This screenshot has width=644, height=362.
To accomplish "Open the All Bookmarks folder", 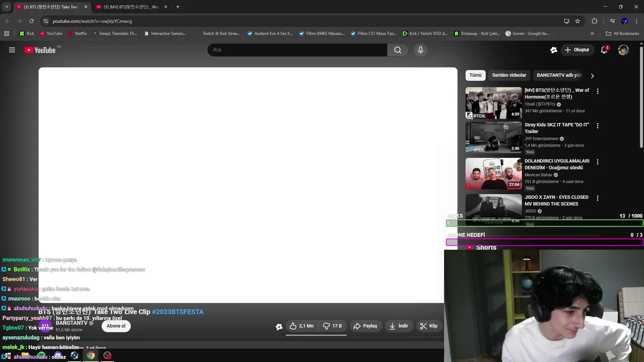I will pos(622,34).
